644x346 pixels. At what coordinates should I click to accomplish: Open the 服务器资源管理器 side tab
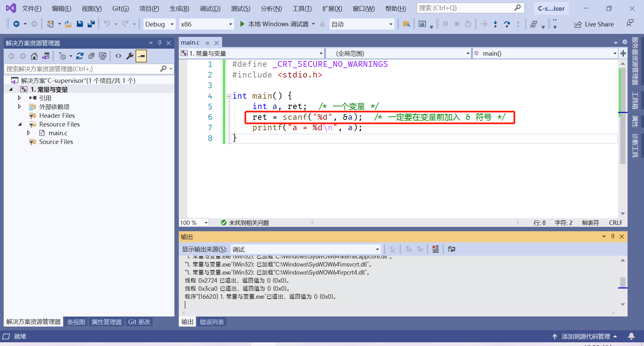coord(635,61)
